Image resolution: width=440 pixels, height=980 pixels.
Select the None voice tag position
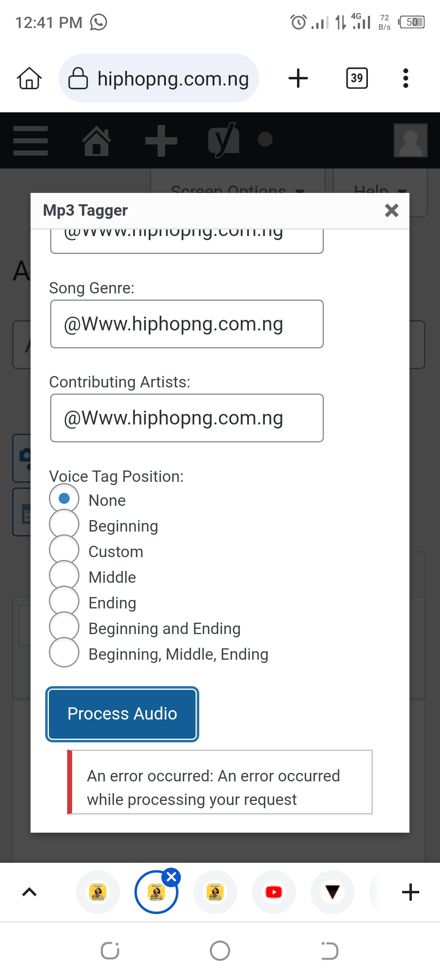pos(64,499)
